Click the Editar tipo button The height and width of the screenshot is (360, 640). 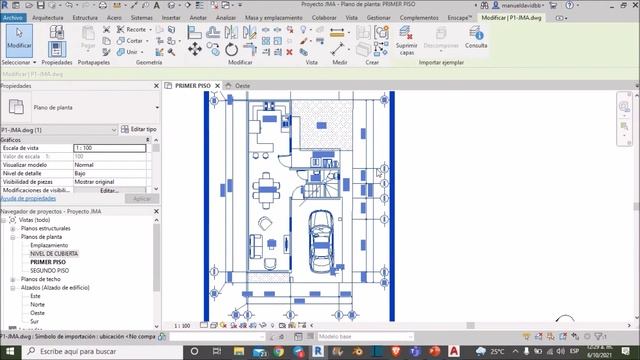pyautogui.click(x=139, y=129)
